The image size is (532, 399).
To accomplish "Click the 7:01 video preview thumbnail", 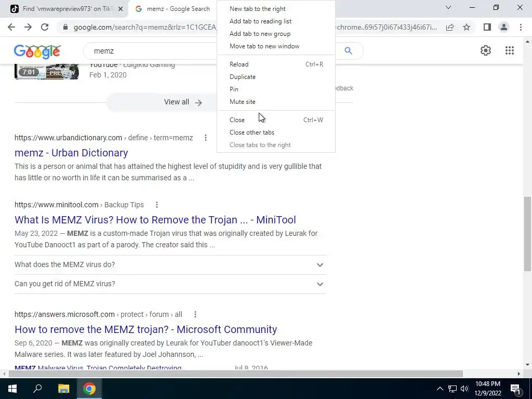I will click(x=46, y=72).
